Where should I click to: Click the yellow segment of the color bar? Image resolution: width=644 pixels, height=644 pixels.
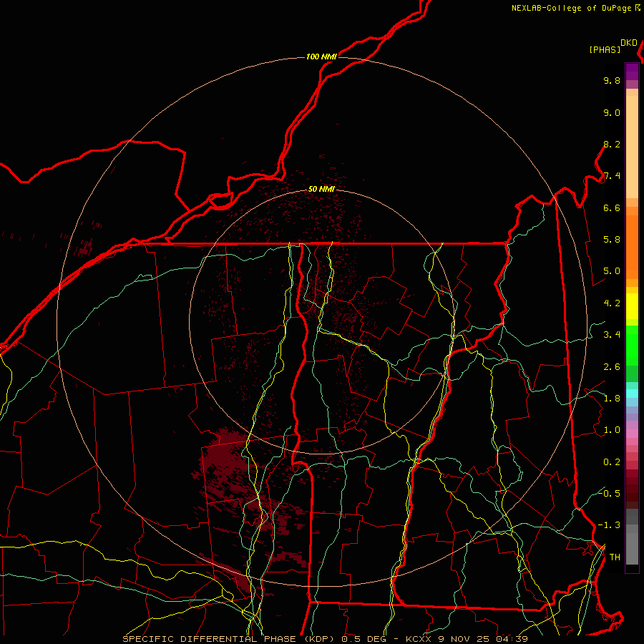tap(632, 306)
